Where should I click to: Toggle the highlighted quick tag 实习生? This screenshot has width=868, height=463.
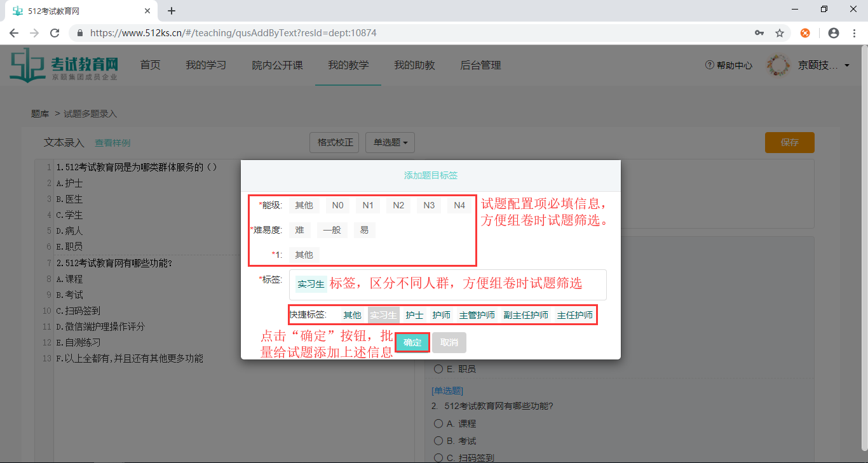point(383,315)
